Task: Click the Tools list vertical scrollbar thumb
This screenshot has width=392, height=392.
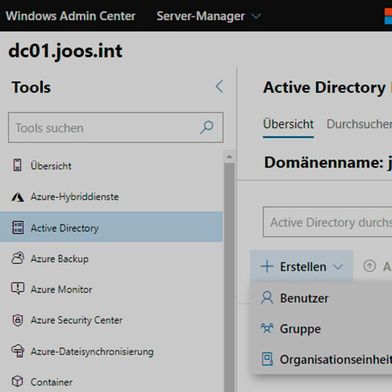Action: (229, 277)
